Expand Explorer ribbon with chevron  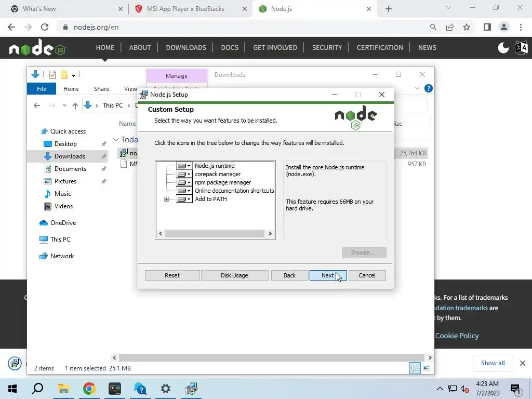pos(417,88)
